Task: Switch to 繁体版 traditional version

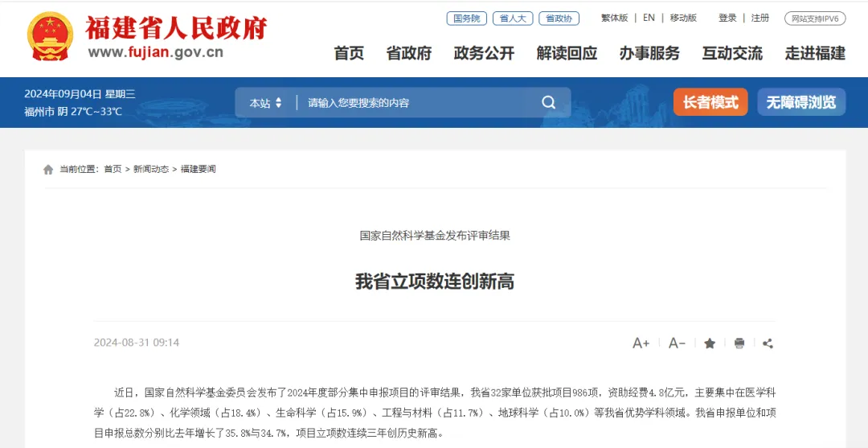Action: [615, 18]
